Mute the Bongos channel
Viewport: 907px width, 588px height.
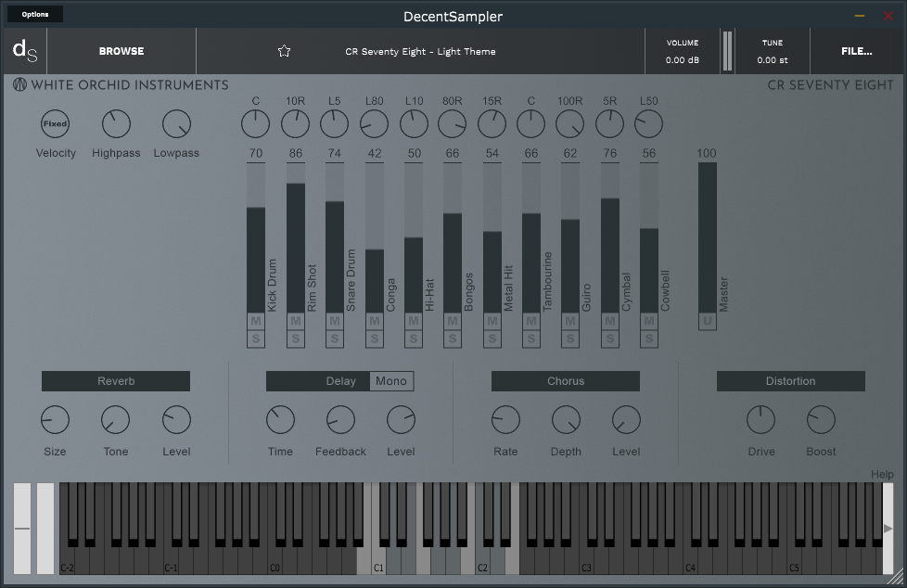tap(453, 321)
